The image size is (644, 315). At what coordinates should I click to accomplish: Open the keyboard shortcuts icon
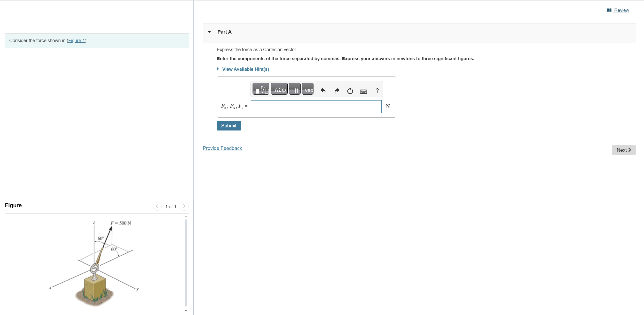coord(363,91)
